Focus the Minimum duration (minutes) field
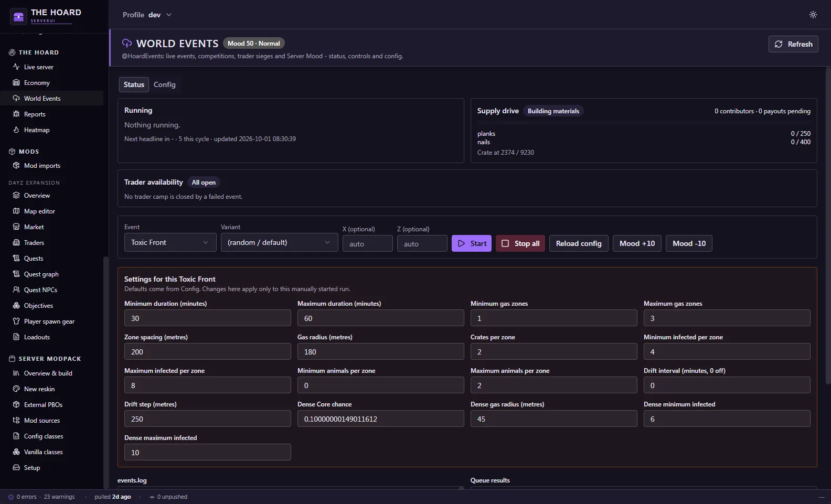831x504 pixels. coord(207,318)
